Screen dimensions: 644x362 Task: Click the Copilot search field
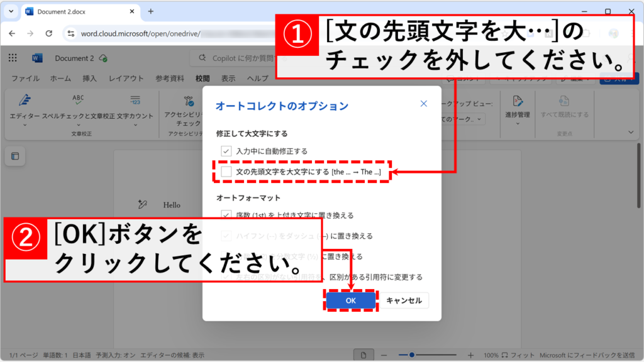(x=233, y=58)
